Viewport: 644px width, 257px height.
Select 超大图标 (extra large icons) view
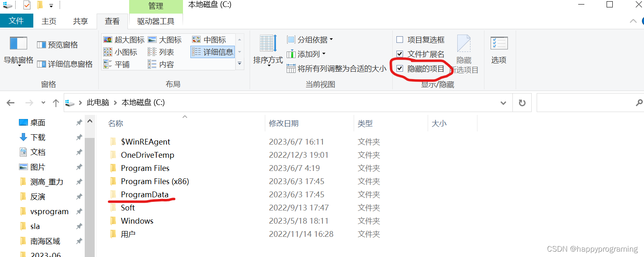[x=125, y=40]
